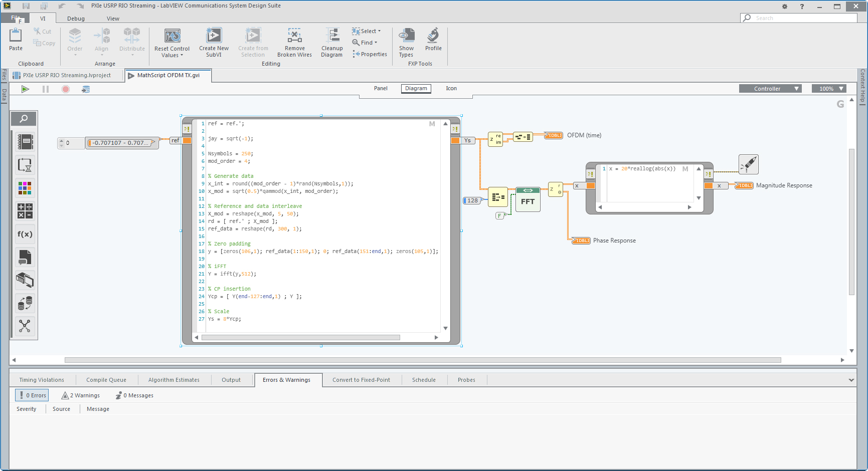Open the Find dropdown menu
Screen dimensions: 868x471
(x=365, y=43)
